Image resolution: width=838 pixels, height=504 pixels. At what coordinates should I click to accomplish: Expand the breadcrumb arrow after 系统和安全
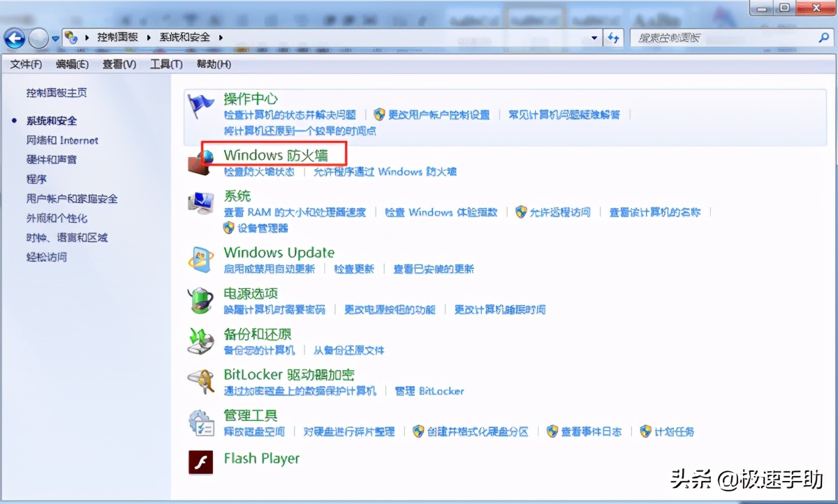coord(220,38)
